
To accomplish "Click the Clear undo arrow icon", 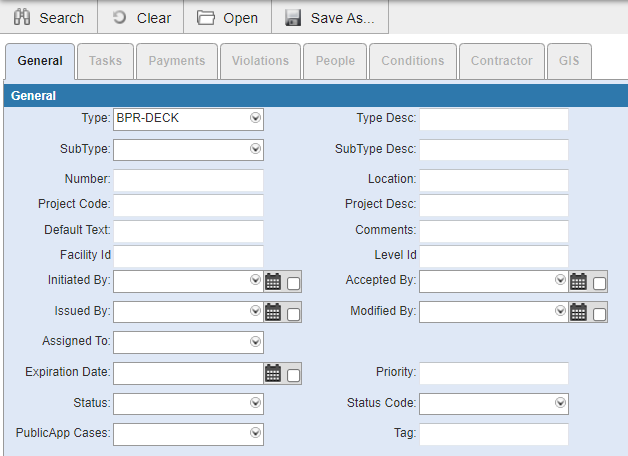I will (120, 17).
